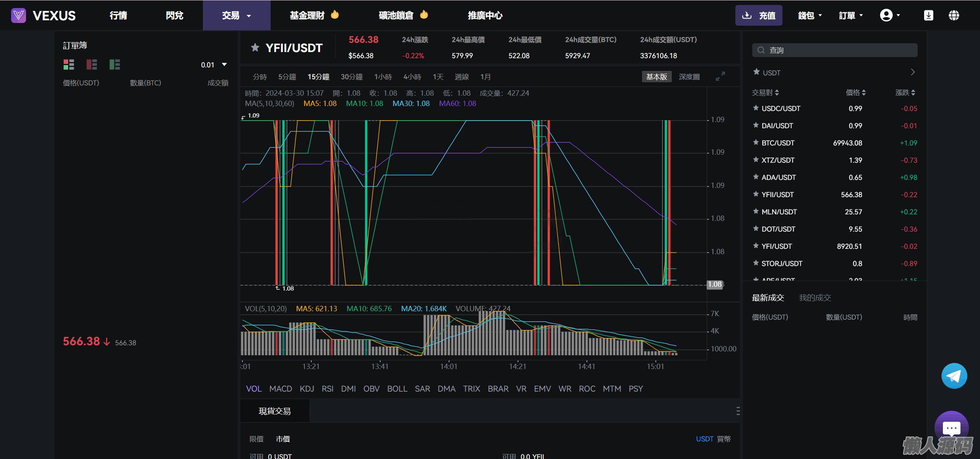The width and height of the screenshot is (980, 459).
Task: Show sell-only order book view
Action: click(91, 64)
